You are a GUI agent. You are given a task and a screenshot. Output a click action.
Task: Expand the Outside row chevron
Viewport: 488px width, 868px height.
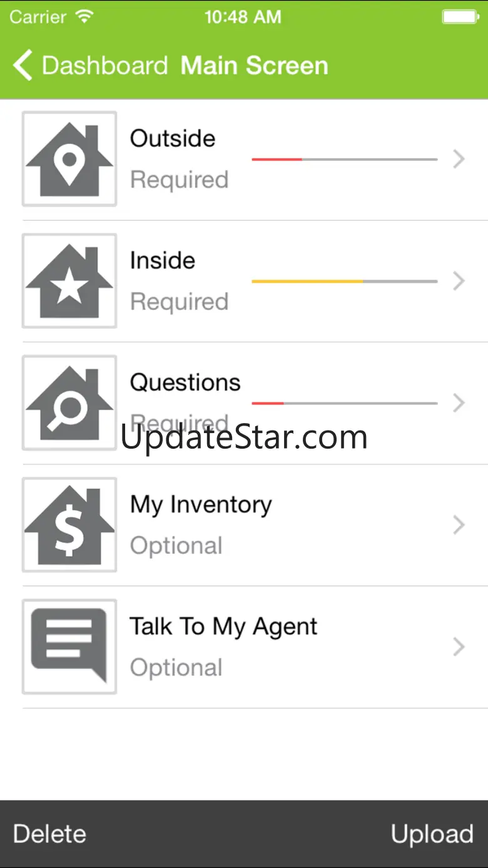coord(459,160)
